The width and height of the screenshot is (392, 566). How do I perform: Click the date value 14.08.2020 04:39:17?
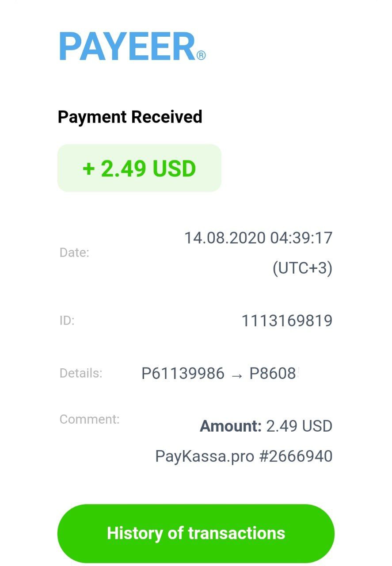tap(258, 238)
